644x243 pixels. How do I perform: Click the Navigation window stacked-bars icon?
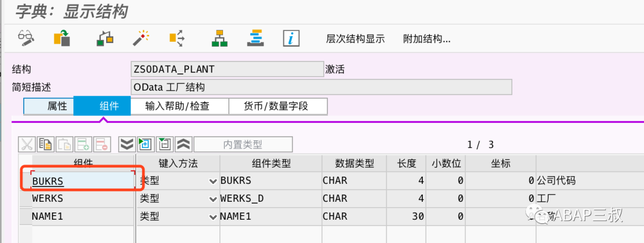pyautogui.click(x=255, y=38)
